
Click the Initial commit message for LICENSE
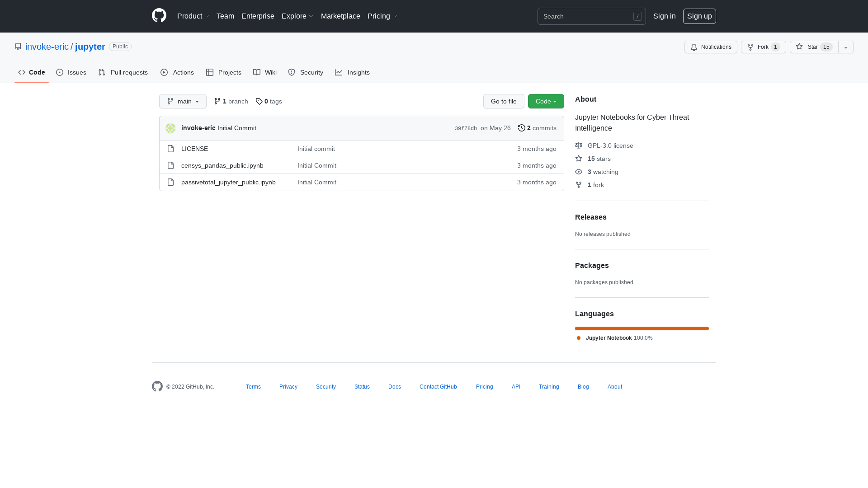[316, 149]
